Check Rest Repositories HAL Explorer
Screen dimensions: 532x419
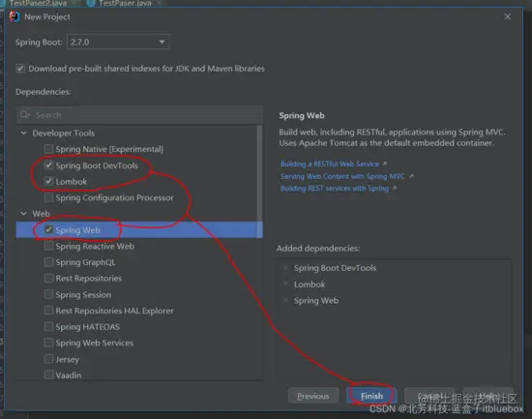pos(49,311)
